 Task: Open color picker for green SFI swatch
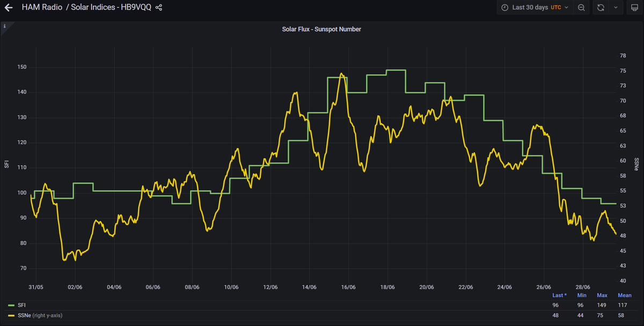tap(12, 305)
